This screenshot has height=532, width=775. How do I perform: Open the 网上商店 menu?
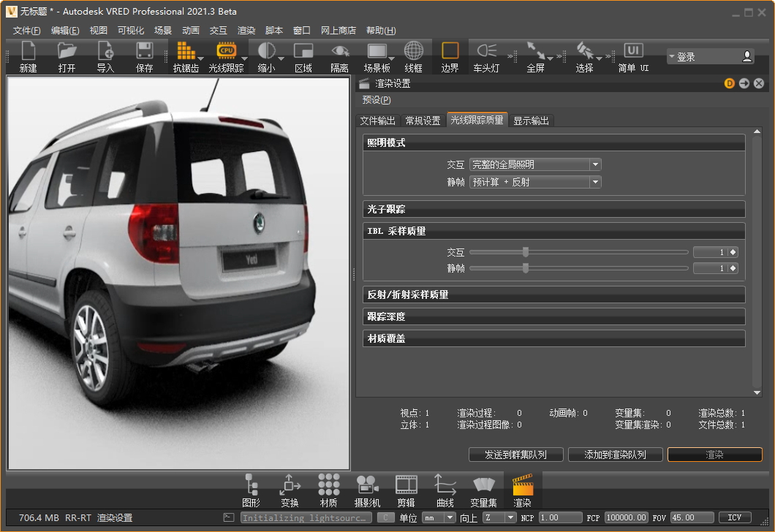click(x=339, y=31)
